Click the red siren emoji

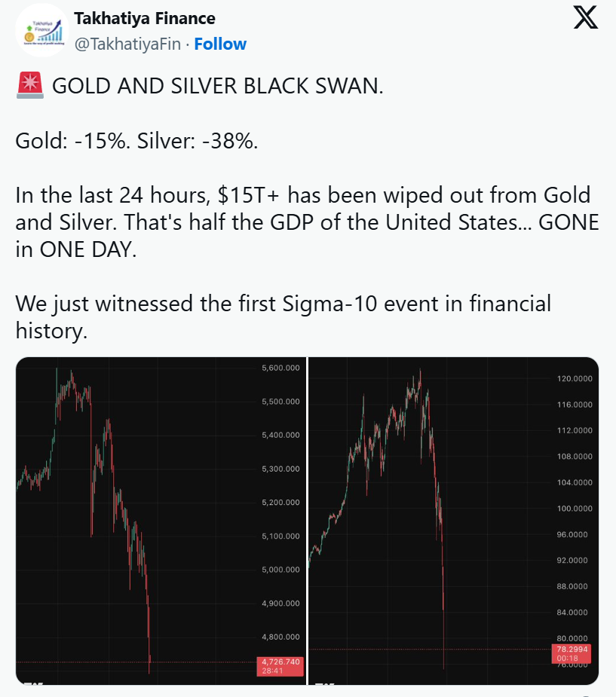[29, 87]
